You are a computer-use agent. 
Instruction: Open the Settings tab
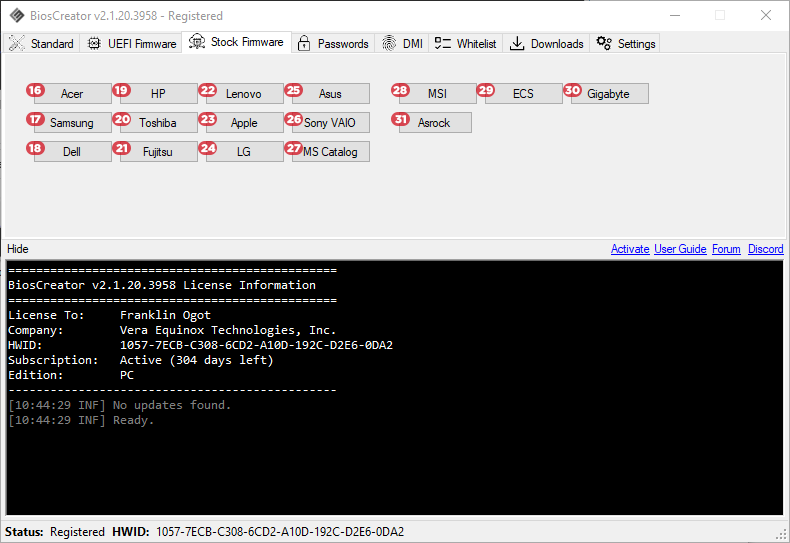625,43
